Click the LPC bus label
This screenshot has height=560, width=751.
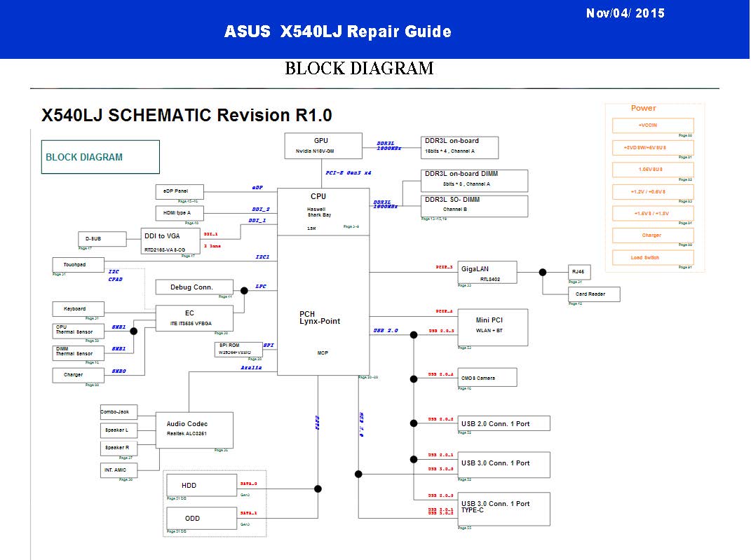coord(261,287)
